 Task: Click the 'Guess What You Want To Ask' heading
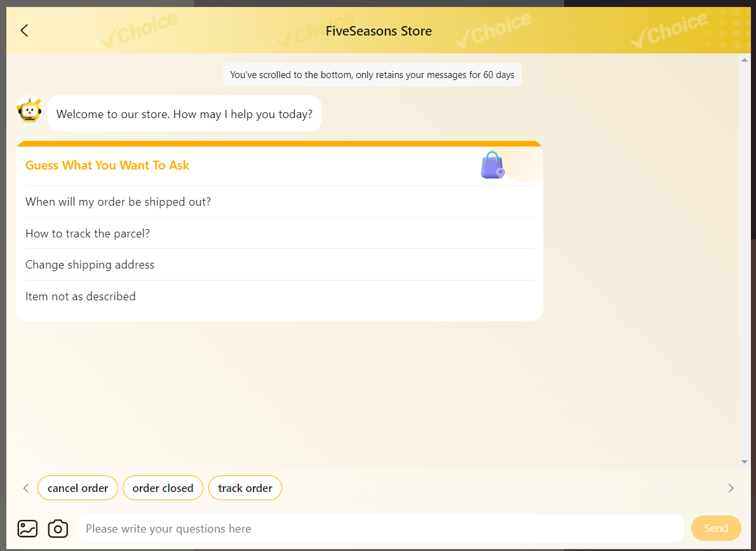[x=107, y=165]
